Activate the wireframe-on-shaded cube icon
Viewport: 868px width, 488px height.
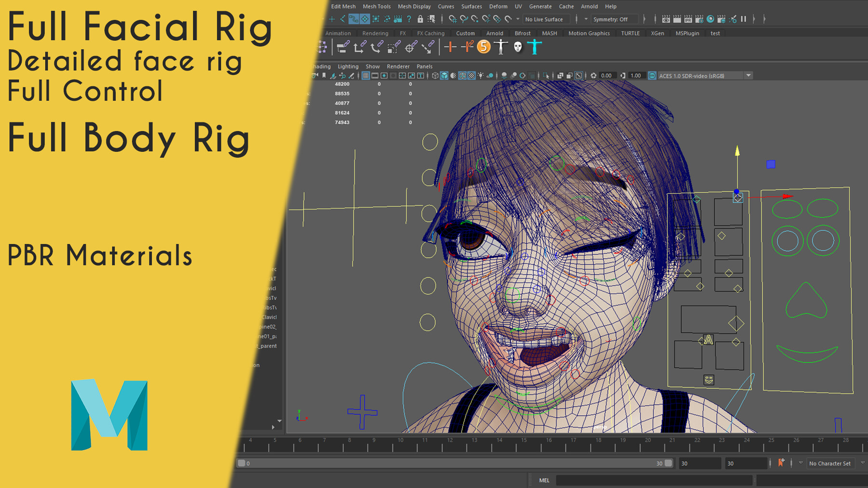(x=462, y=76)
